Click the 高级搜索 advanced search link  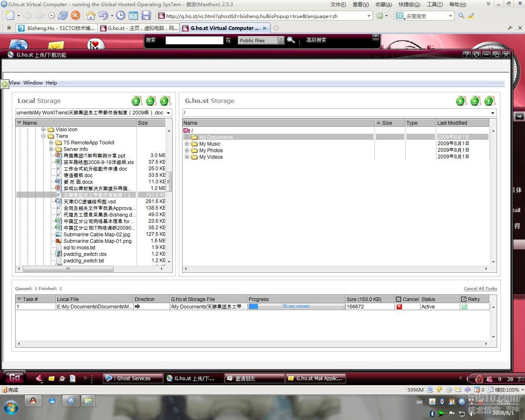click(316, 40)
